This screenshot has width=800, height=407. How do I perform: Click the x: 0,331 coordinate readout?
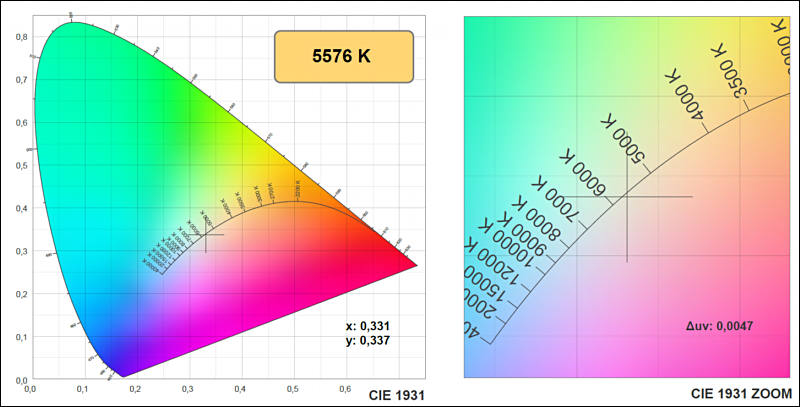point(367,326)
